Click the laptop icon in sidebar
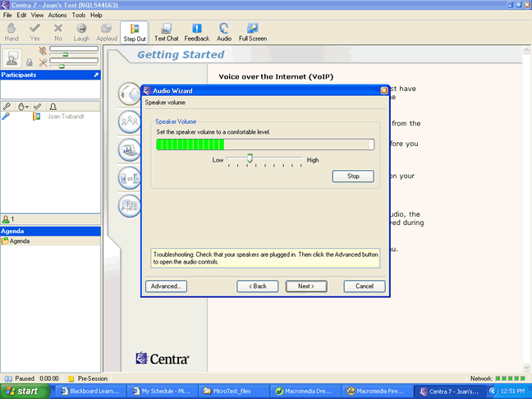The image size is (532, 399). [130, 149]
